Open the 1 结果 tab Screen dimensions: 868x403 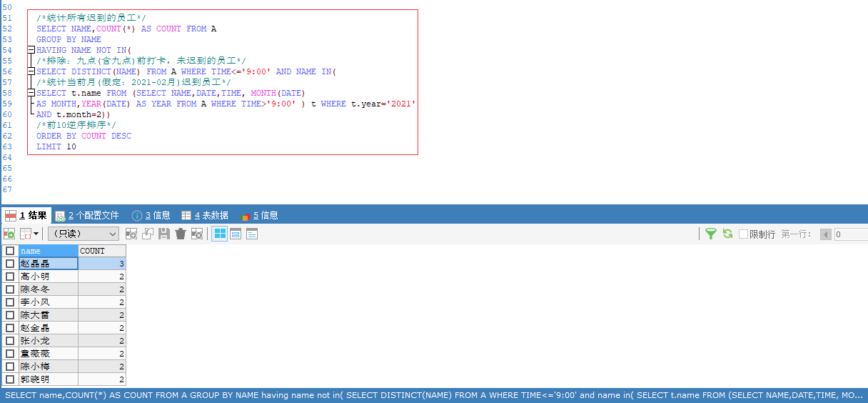[26, 215]
